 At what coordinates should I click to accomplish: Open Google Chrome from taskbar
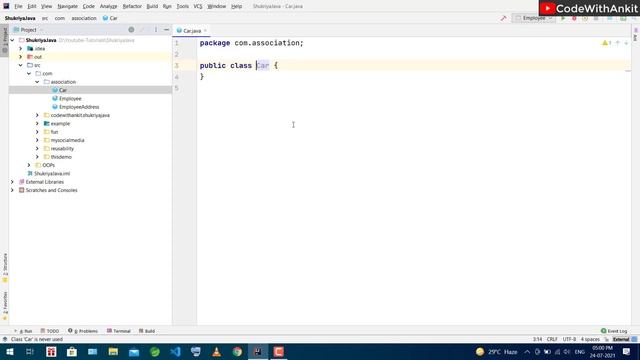[237, 351]
